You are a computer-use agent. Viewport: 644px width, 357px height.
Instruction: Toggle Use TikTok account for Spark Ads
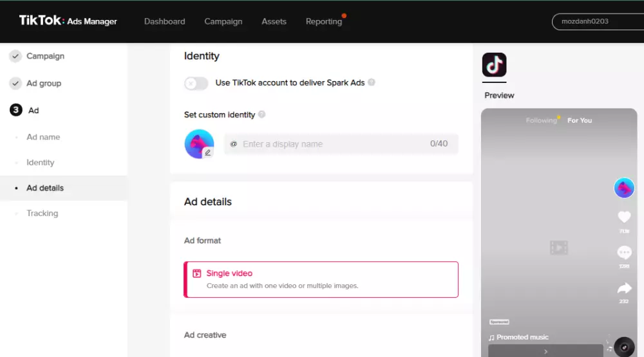tap(196, 84)
